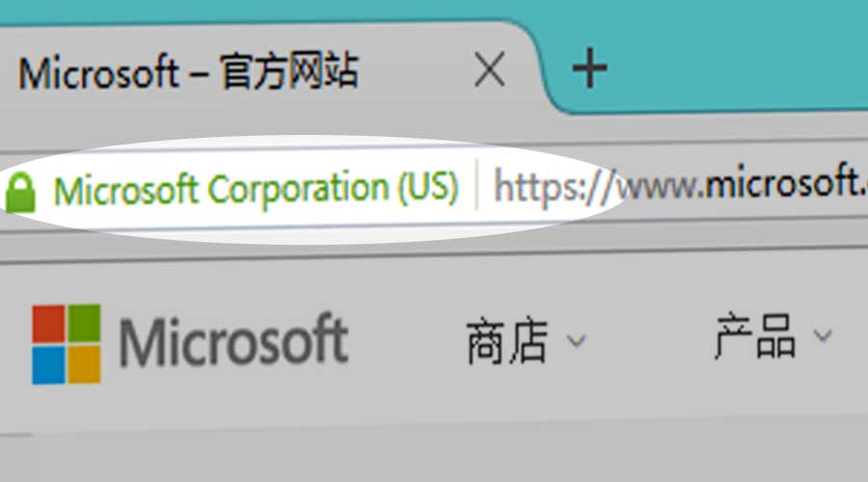
Task: Click the blue square of Microsoft logo
Action: tap(48, 364)
